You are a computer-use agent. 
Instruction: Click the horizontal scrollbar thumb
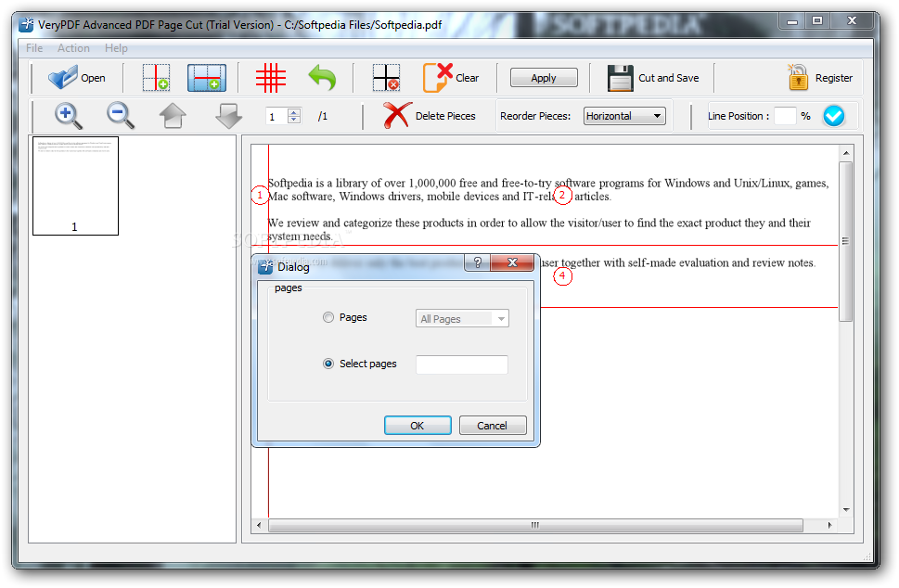pyautogui.click(x=535, y=526)
